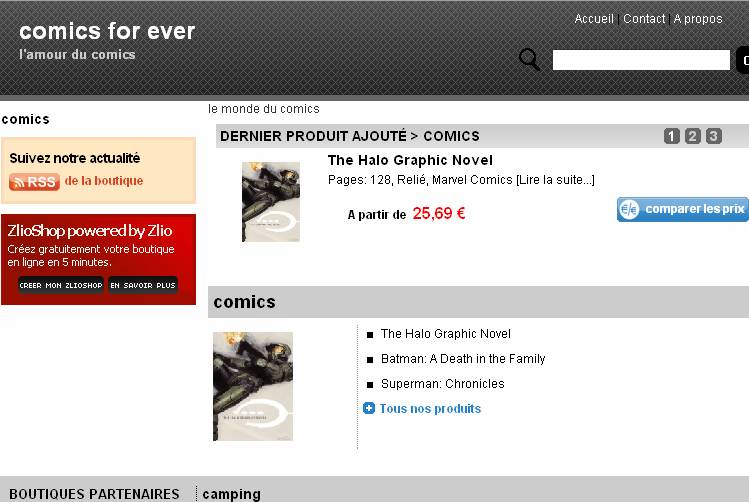
Task: Click inside the search text field
Action: tap(641, 60)
